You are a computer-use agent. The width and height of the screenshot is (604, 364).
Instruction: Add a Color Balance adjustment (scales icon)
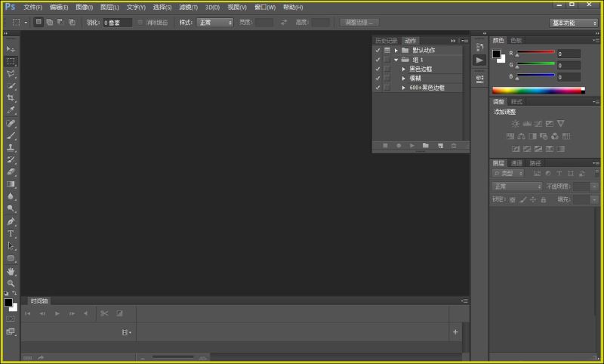[x=522, y=136]
